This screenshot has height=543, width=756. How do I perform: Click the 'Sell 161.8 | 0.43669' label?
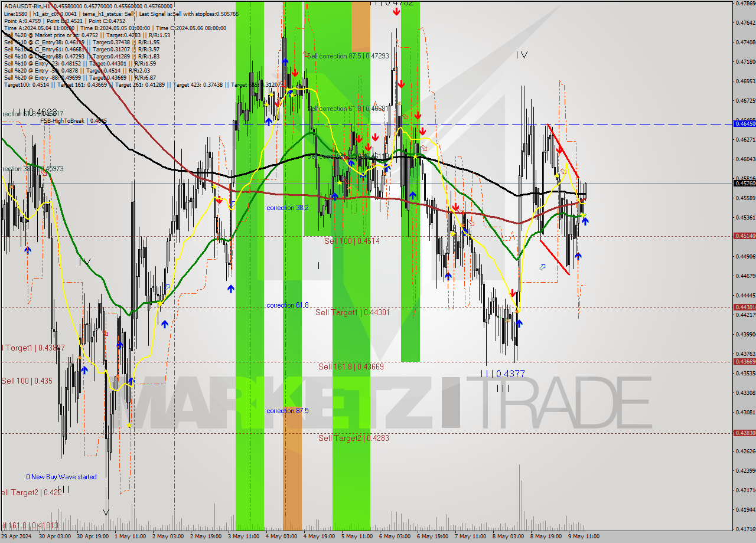pyautogui.click(x=351, y=367)
